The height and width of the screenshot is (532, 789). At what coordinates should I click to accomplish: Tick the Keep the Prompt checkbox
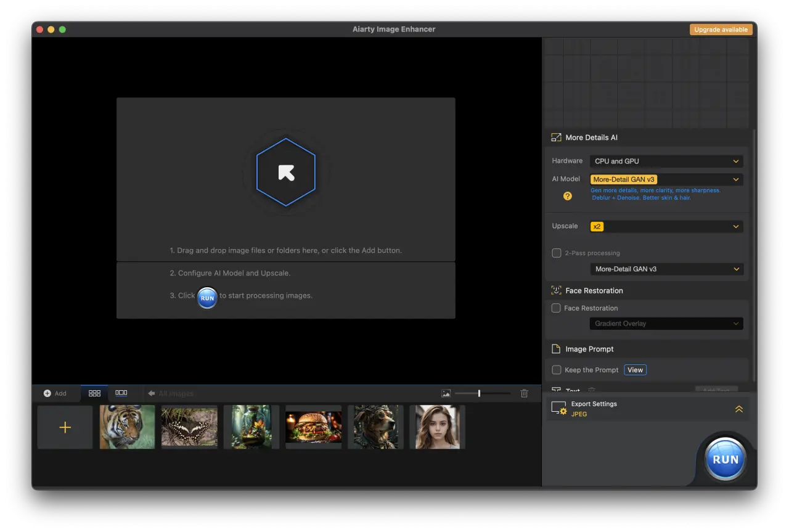[557, 370]
